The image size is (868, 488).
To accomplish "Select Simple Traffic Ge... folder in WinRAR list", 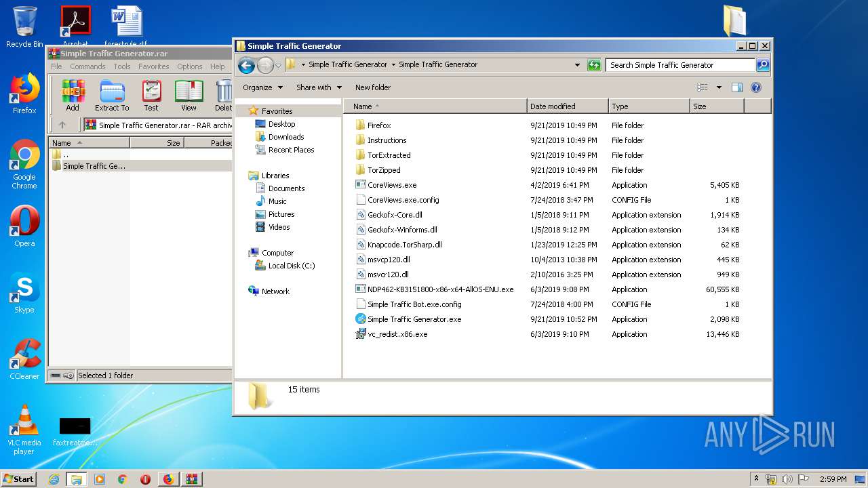I will [x=94, y=166].
